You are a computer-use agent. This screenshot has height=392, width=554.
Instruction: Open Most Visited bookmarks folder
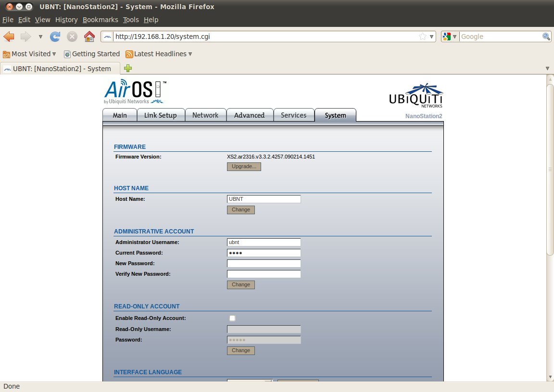29,54
